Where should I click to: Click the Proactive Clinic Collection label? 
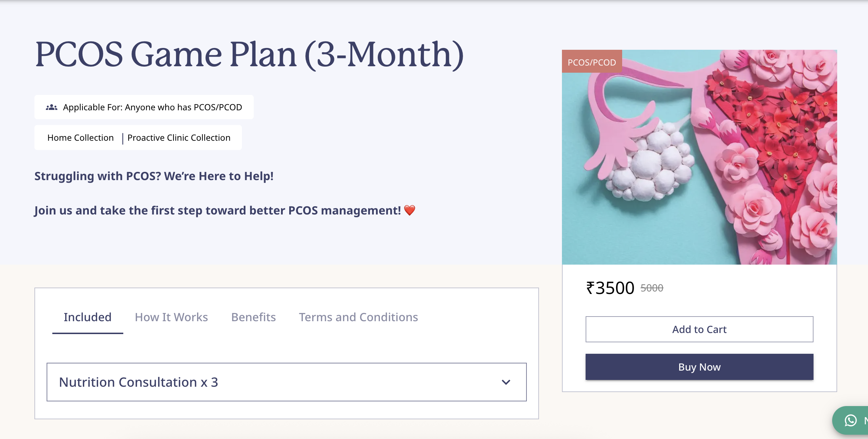[179, 138]
